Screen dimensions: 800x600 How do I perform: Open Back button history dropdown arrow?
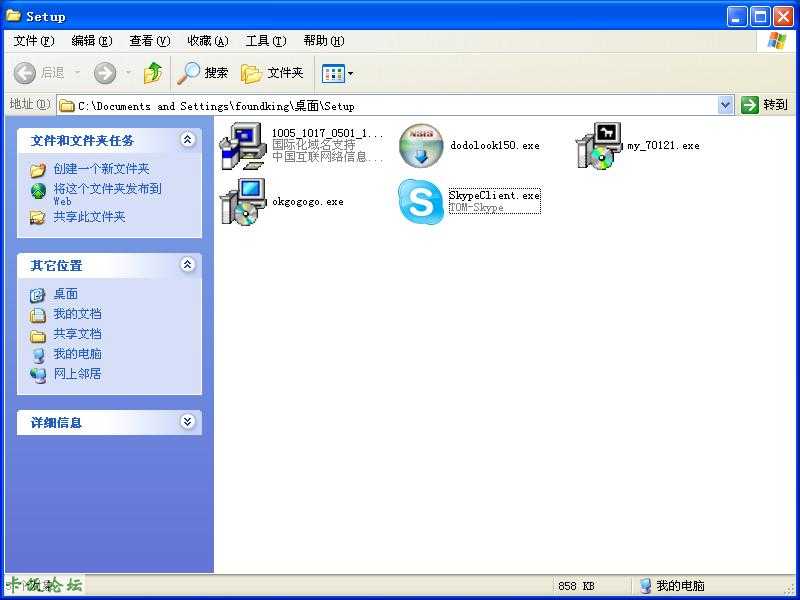pos(78,73)
